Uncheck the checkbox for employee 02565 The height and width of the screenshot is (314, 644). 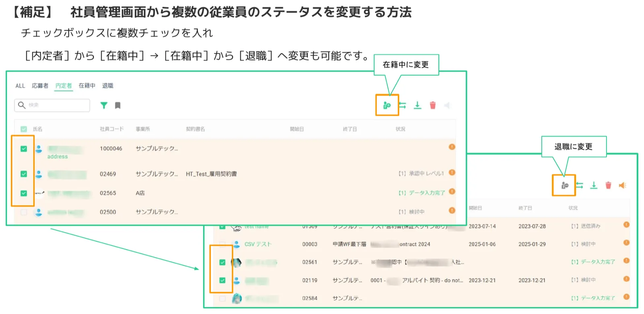pos(24,193)
